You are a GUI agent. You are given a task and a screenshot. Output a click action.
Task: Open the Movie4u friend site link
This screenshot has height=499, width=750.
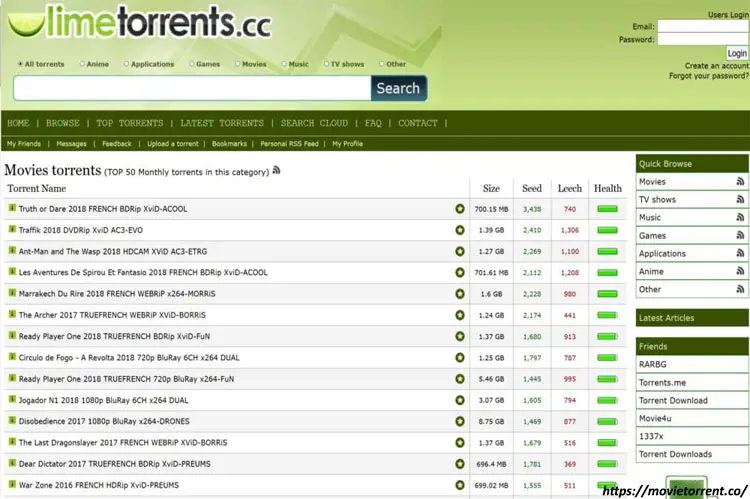click(655, 418)
